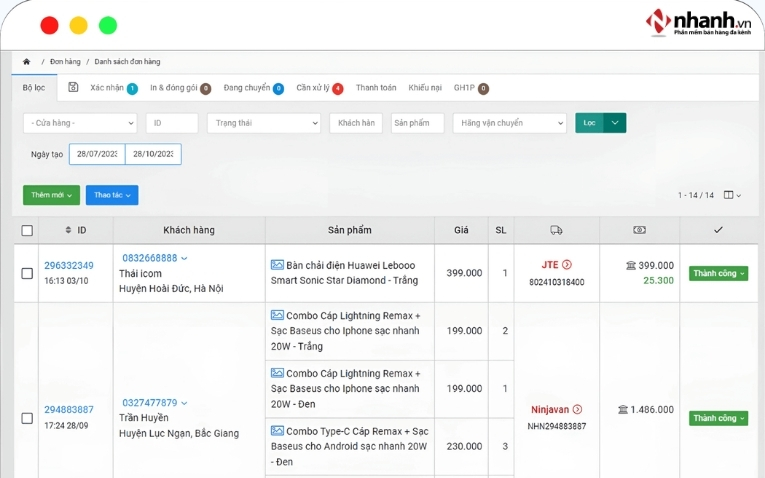Click the truck icon in the table header
Viewport: 765px width, 478px height.
(x=557, y=230)
